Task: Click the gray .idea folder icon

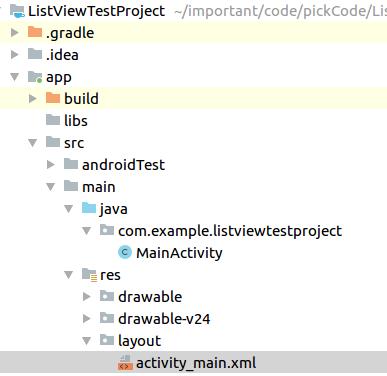Action: pos(35,54)
